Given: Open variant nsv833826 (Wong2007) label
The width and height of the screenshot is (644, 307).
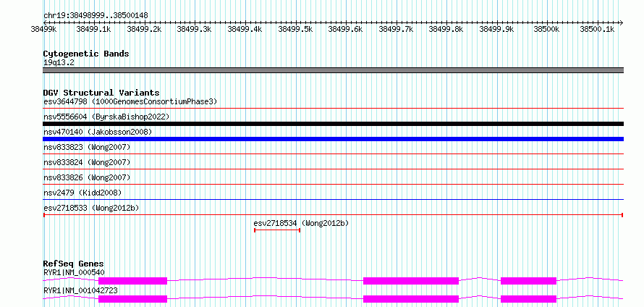Looking at the screenshot, I should pos(87,177).
